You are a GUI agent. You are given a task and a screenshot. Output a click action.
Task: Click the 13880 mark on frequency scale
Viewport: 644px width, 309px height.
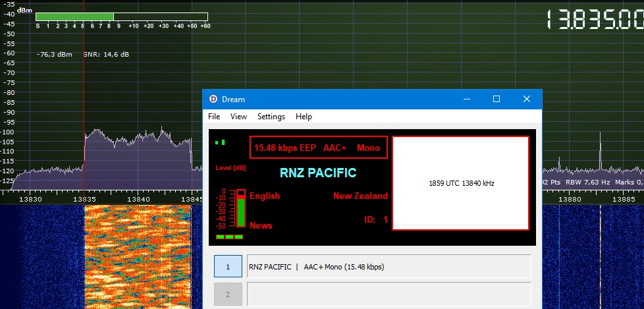tap(570, 199)
